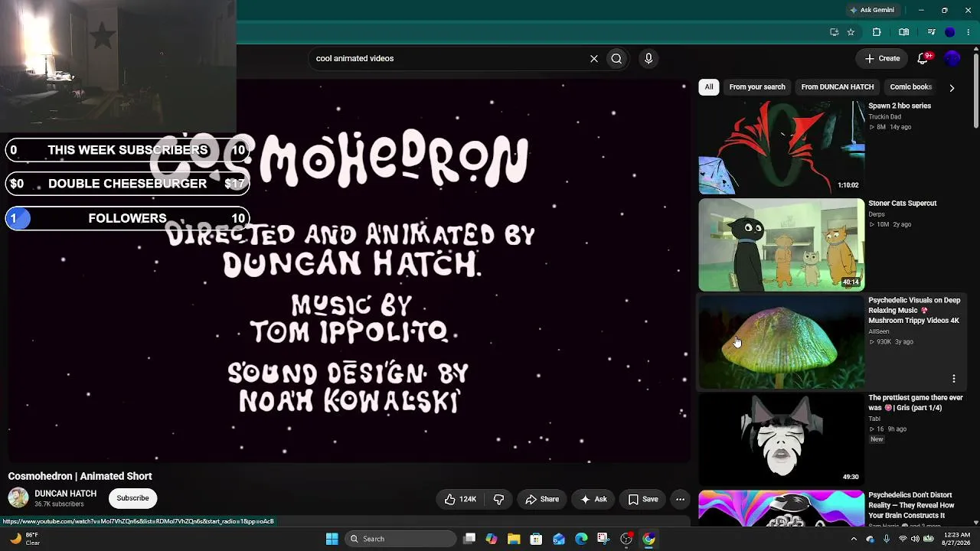Open Copilot from the taskbar
The width and height of the screenshot is (980, 551).
[492, 539]
